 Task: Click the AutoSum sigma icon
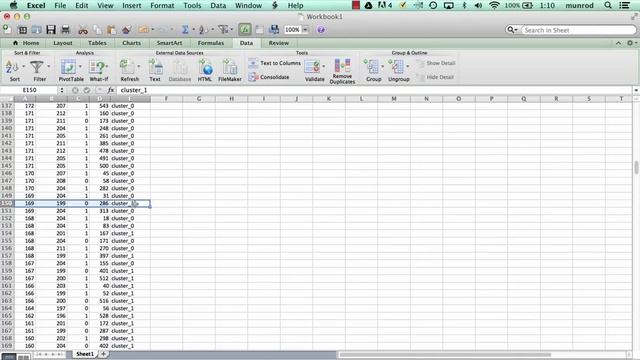(x=185, y=29)
